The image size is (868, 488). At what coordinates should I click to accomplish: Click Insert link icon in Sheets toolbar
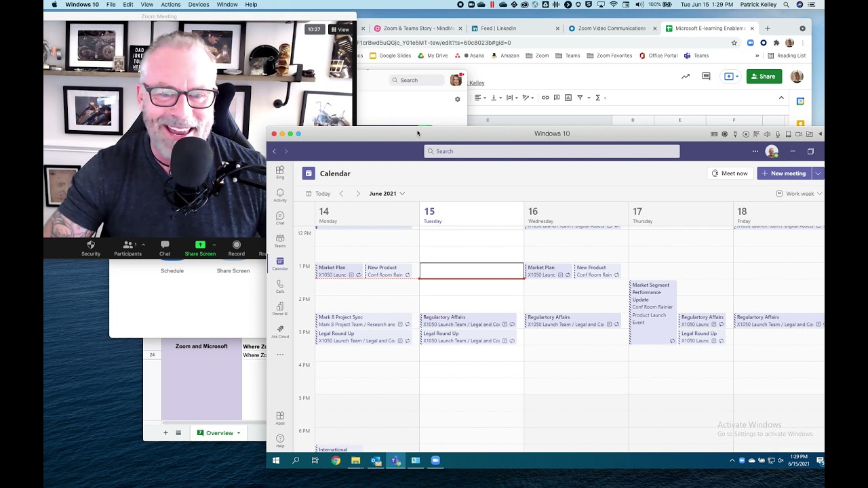click(545, 98)
